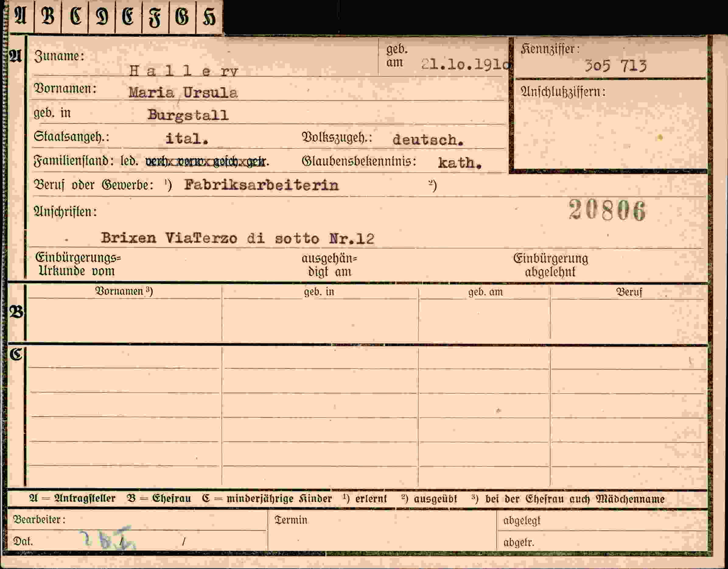Click legend text 'B = Ehefrau'
Viewport: 728px width, 569px height.
159,498
